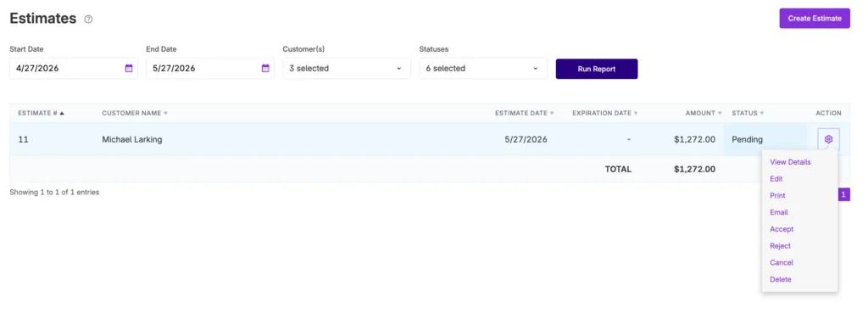Select Delete in the action menu
The height and width of the screenshot is (325, 868).
pyautogui.click(x=781, y=279)
